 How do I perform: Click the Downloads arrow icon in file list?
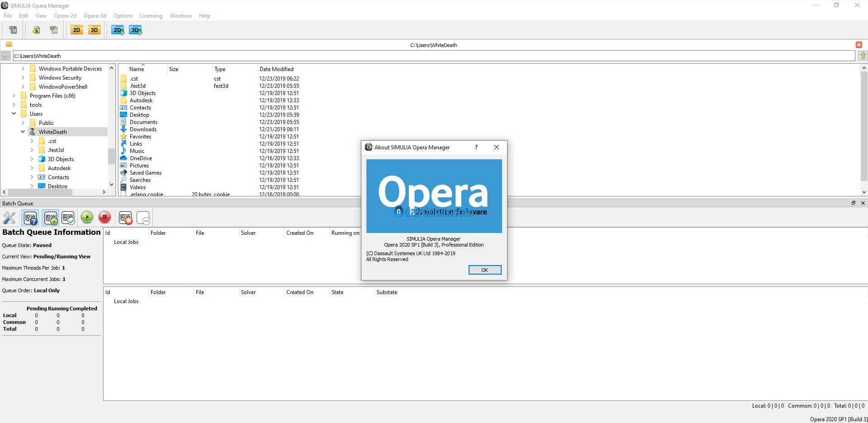[123, 129]
